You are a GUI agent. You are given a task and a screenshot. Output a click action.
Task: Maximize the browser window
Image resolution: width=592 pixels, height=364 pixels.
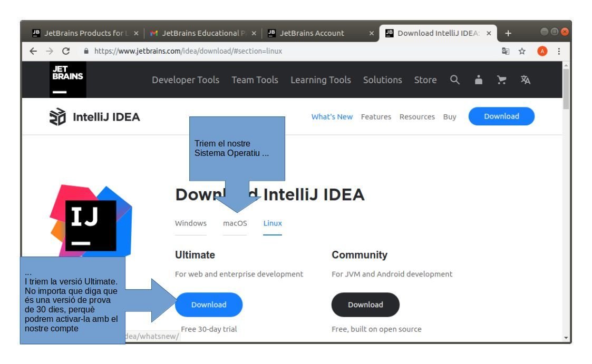click(x=554, y=32)
